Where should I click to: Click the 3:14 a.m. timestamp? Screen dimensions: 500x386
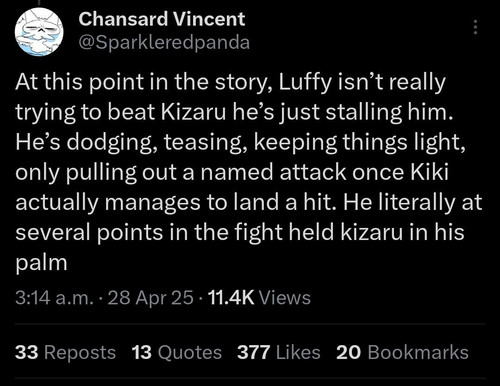(54, 297)
